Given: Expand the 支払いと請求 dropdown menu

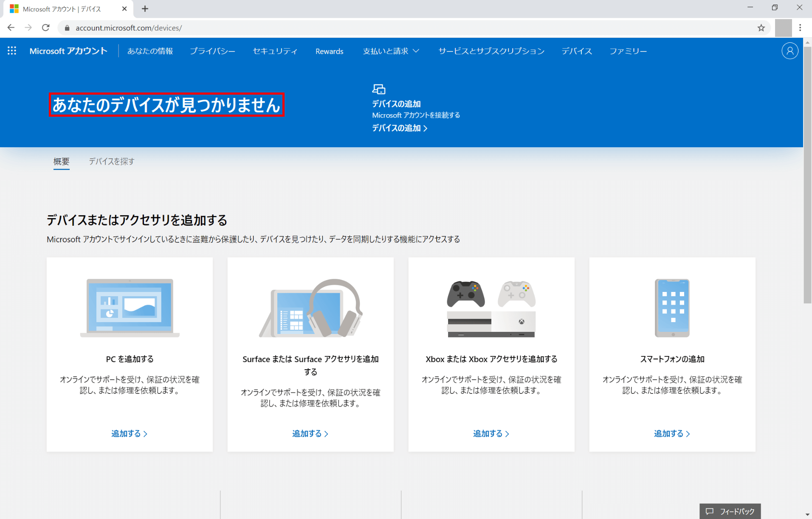Looking at the screenshot, I should coord(391,51).
